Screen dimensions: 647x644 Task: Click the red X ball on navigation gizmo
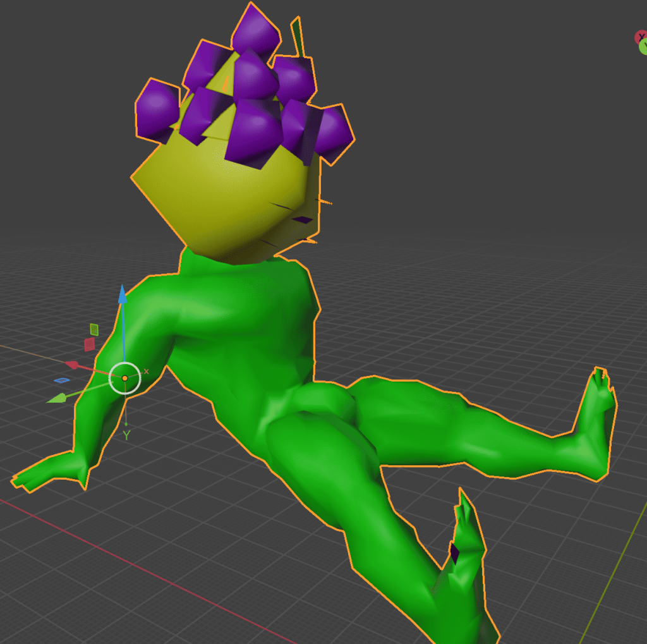click(x=641, y=37)
